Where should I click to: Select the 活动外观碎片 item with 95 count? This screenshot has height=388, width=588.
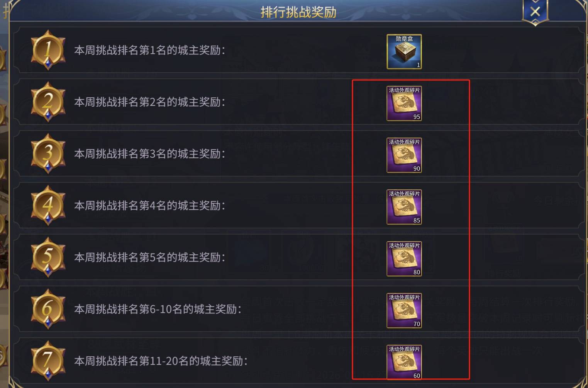pos(404,104)
